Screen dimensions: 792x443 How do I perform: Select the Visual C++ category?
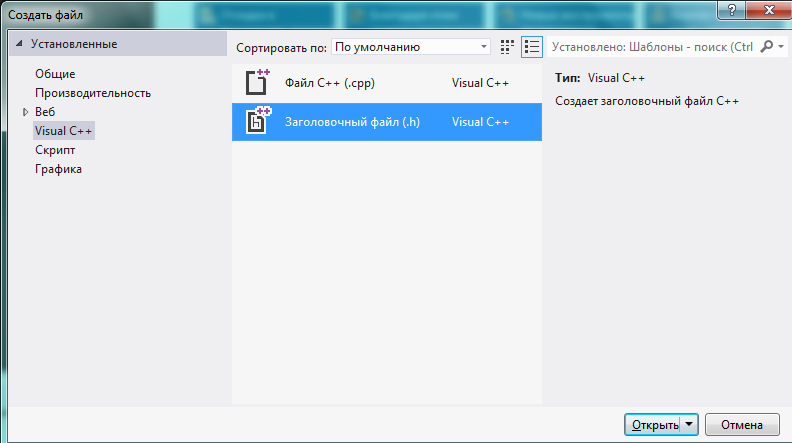coord(64,131)
